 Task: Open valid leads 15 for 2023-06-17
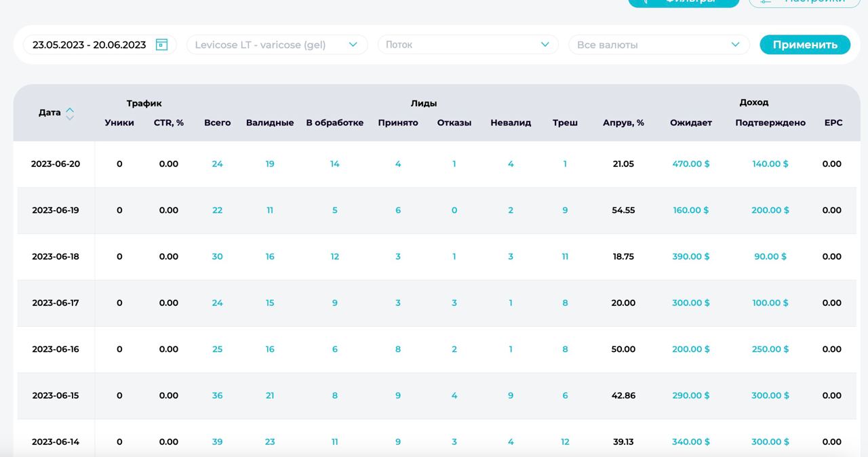[270, 303]
